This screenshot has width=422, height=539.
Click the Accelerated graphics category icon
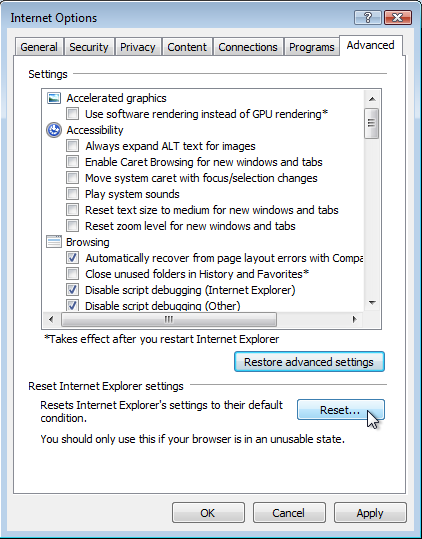point(54,98)
